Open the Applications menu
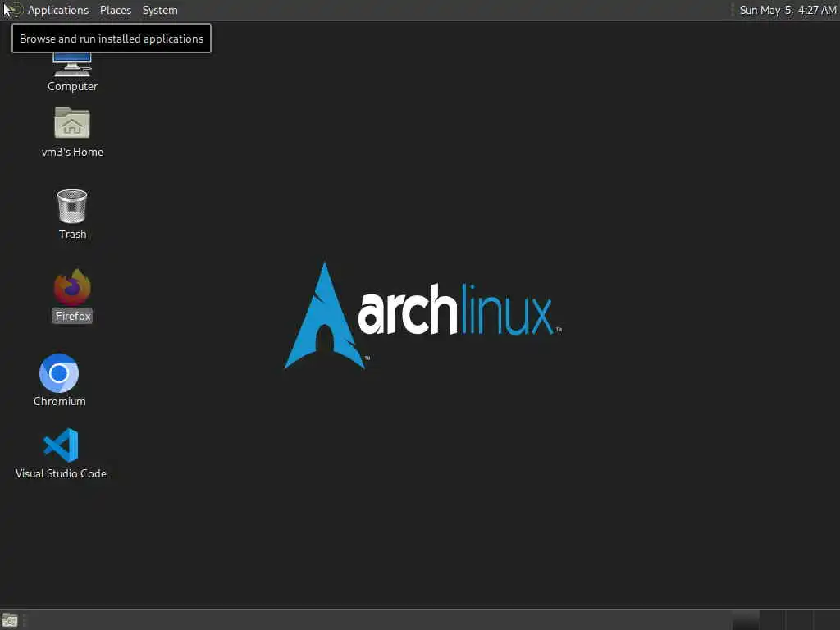Screen dimensions: 840x630 [x=58, y=10]
